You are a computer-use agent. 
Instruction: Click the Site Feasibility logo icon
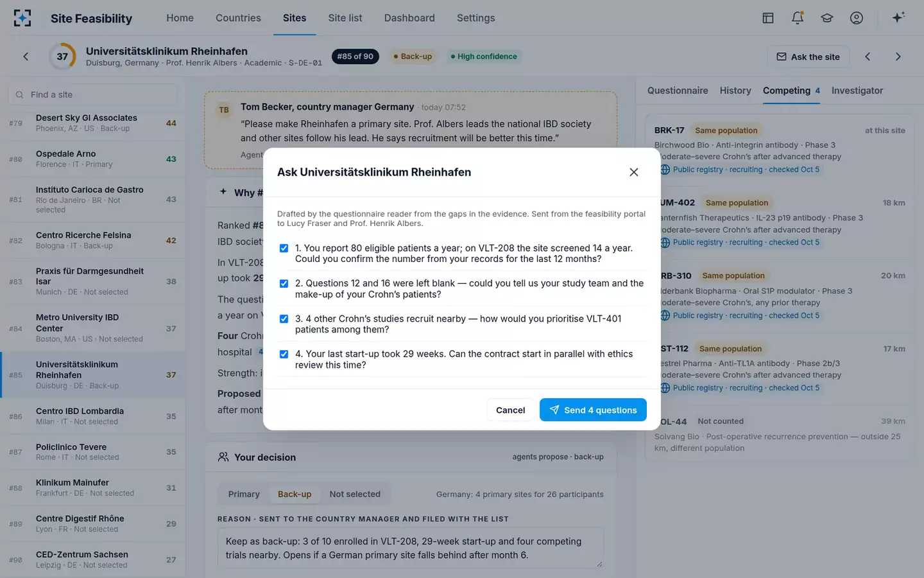pyautogui.click(x=22, y=18)
